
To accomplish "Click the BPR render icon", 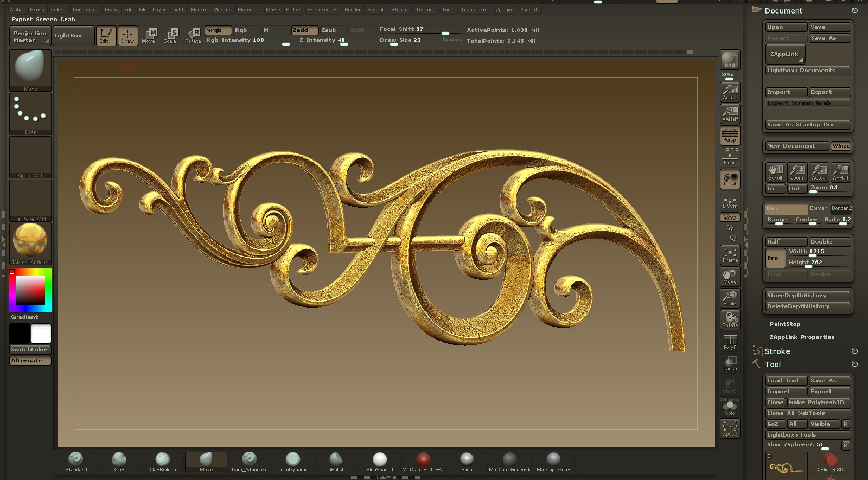I will coord(730,60).
